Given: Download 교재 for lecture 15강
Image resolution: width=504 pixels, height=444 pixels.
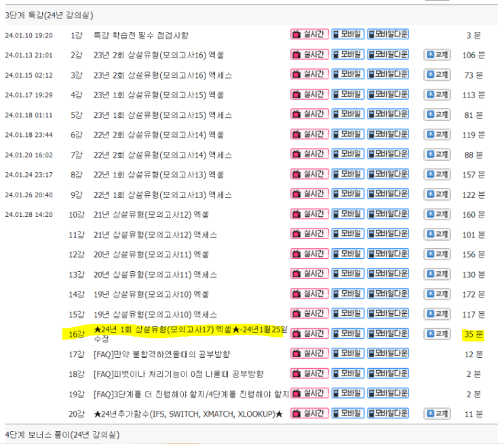Looking at the screenshot, I should (x=437, y=314).
